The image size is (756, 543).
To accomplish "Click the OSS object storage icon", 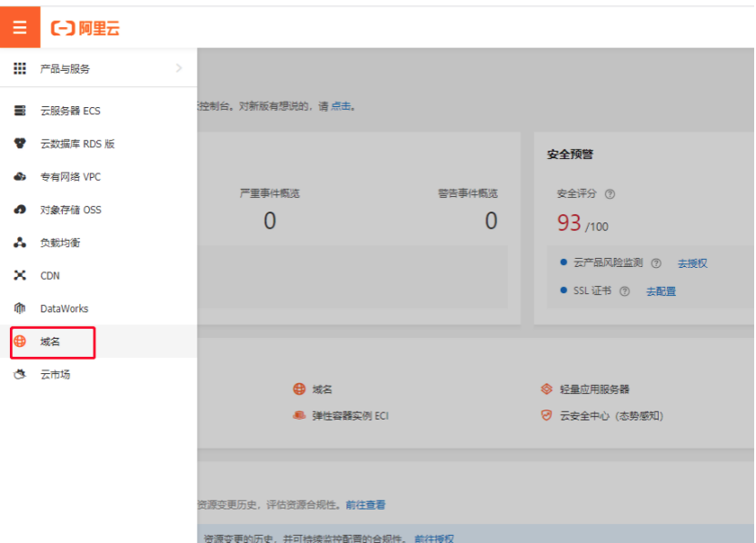I will coord(20,210).
